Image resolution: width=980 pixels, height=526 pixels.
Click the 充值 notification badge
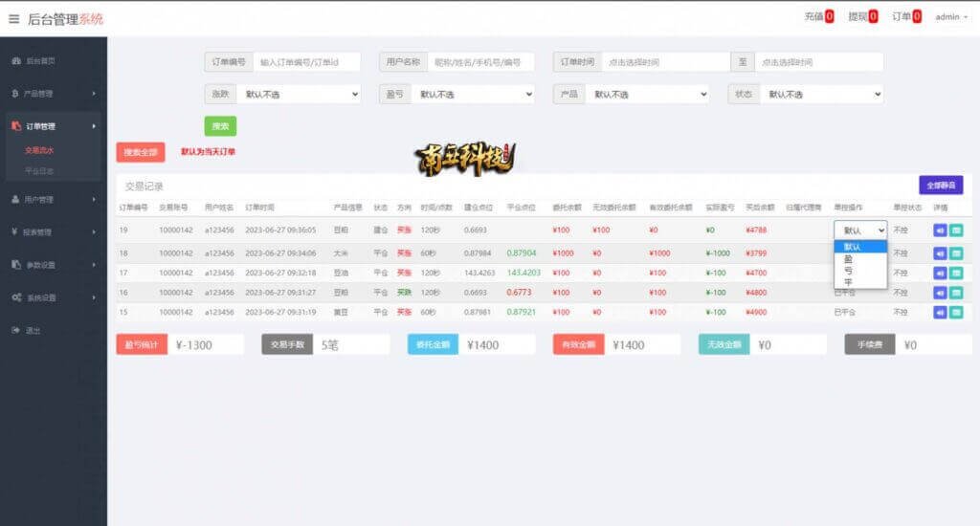(829, 16)
